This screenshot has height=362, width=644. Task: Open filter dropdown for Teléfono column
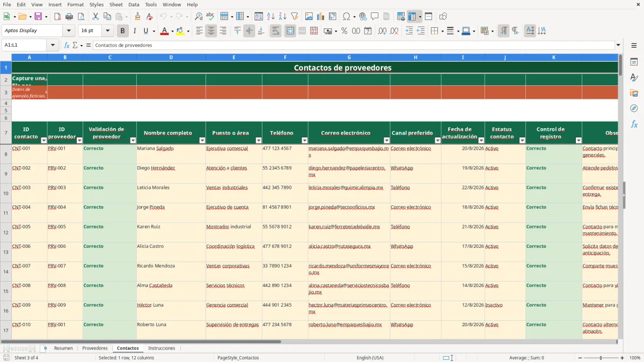305,141
